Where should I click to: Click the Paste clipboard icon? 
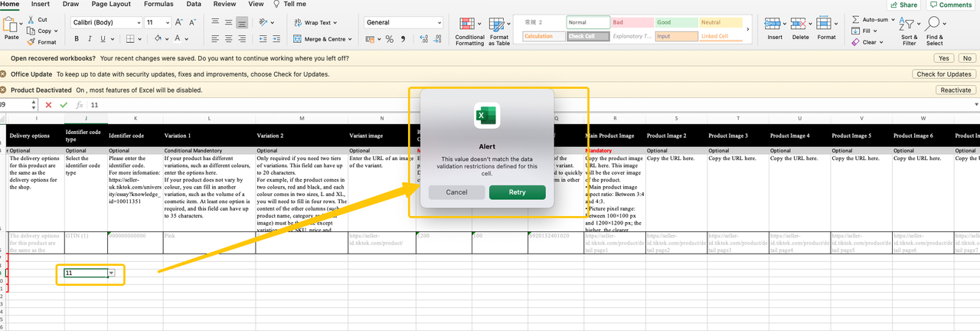pyautogui.click(x=11, y=25)
